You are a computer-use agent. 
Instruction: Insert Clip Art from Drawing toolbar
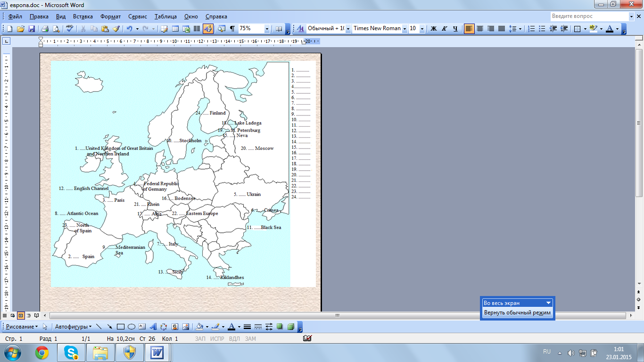pos(175,326)
